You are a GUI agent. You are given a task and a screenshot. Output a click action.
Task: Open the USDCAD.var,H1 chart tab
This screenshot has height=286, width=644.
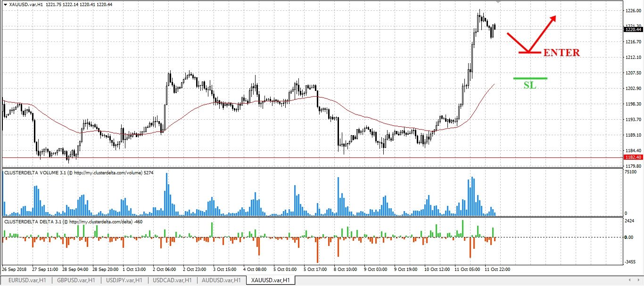click(x=173, y=280)
